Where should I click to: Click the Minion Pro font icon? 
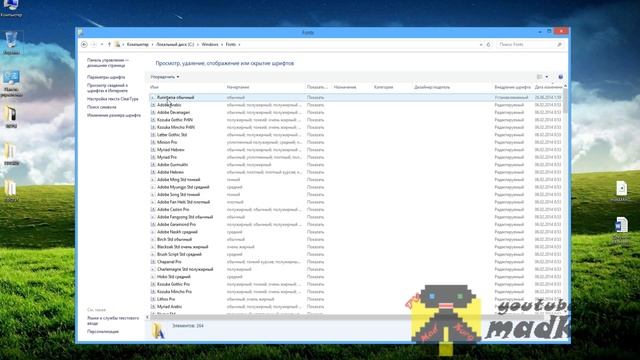point(153,142)
